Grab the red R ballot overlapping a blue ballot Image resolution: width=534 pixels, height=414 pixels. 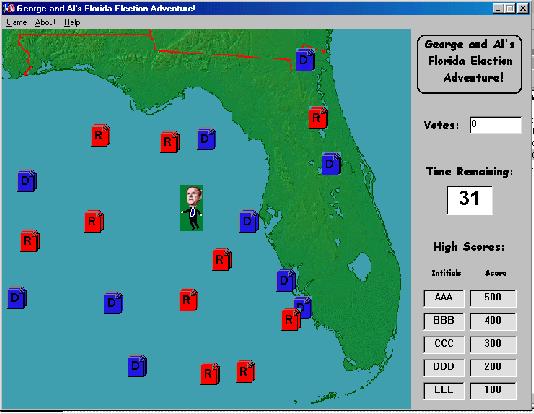coord(291,320)
